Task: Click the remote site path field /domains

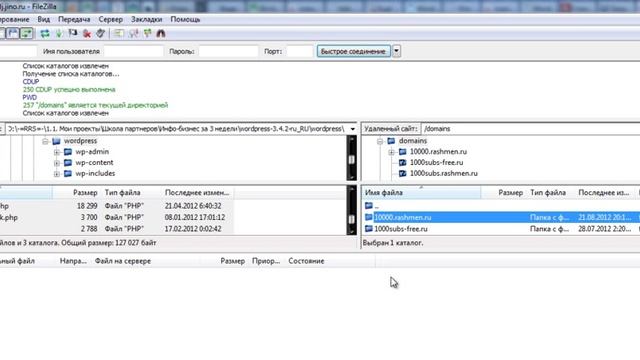Action: tap(531, 129)
